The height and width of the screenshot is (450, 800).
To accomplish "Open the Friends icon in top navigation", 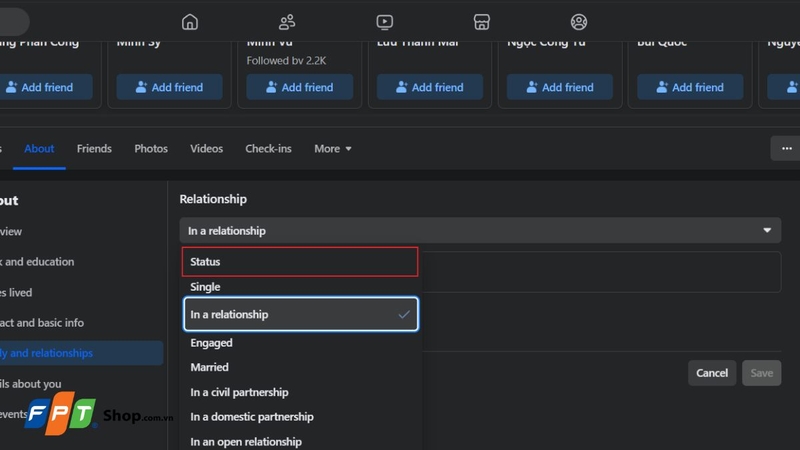I will (287, 22).
